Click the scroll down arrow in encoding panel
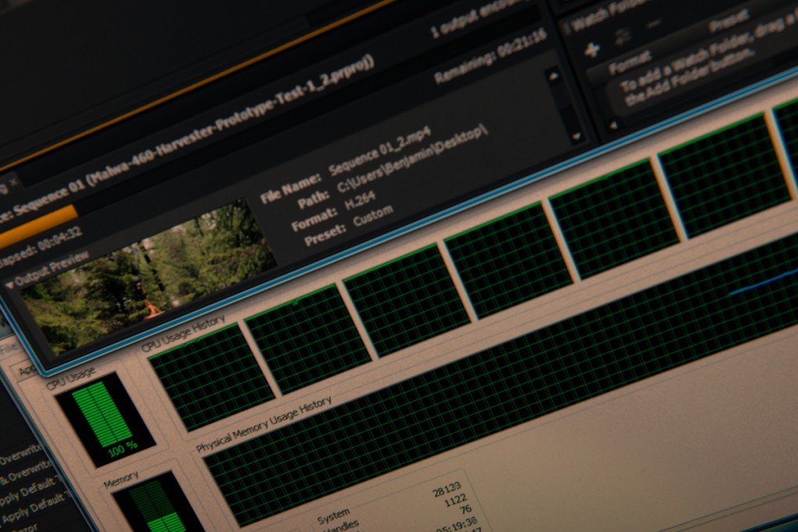 (577, 136)
